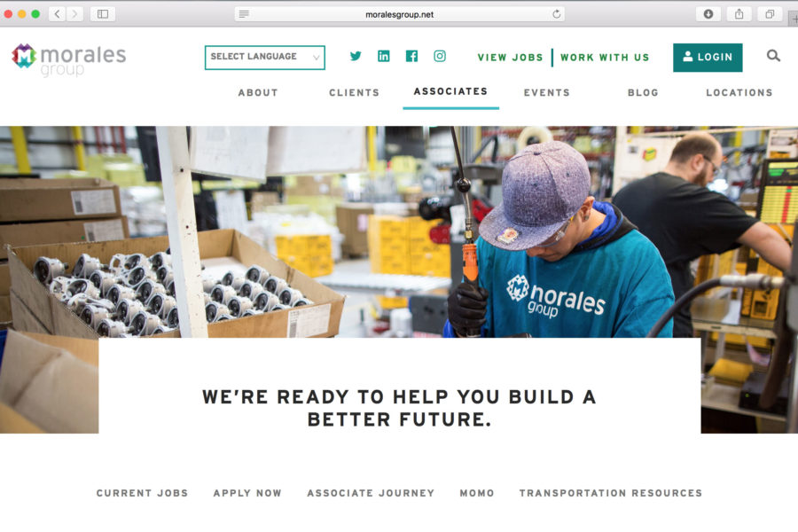This screenshot has height=532, width=798.
Task: Open the Transportation Resources link
Action: [611, 493]
